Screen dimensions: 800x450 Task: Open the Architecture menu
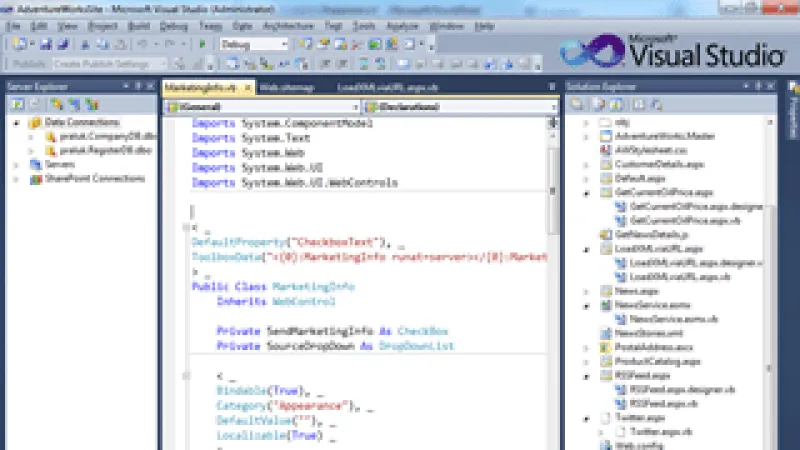pyautogui.click(x=288, y=26)
